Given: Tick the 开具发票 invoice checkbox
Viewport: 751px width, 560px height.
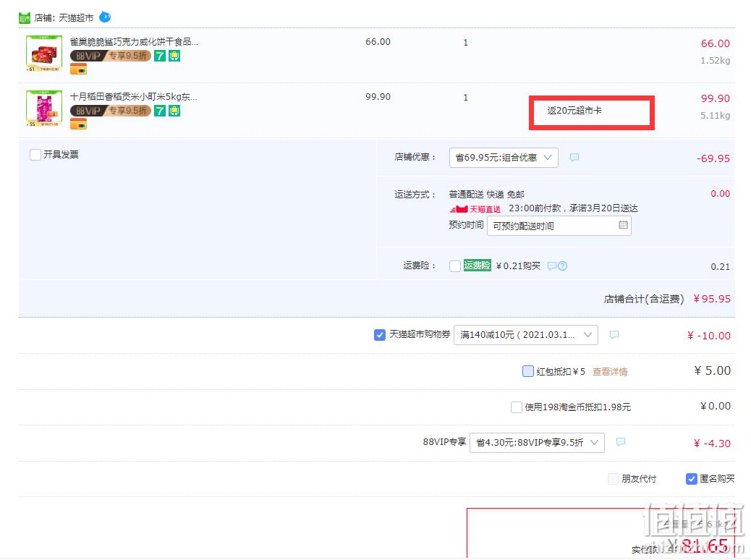Looking at the screenshot, I should click(x=35, y=155).
